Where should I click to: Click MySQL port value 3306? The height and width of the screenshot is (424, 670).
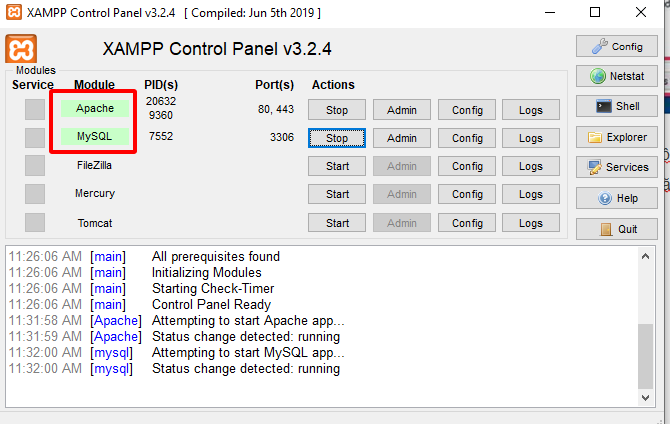tap(282, 137)
